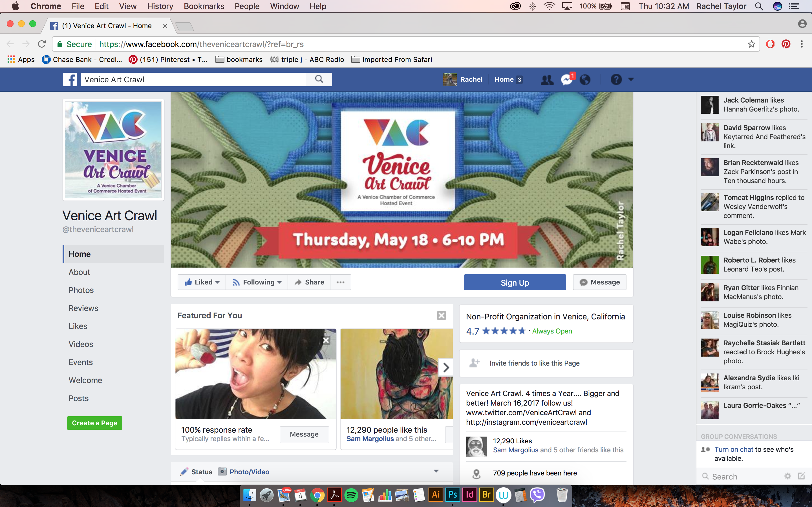Image resolution: width=812 pixels, height=507 pixels.
Task: Toggle the Following button
Action: pyautogui.click(x=257, y=282)
